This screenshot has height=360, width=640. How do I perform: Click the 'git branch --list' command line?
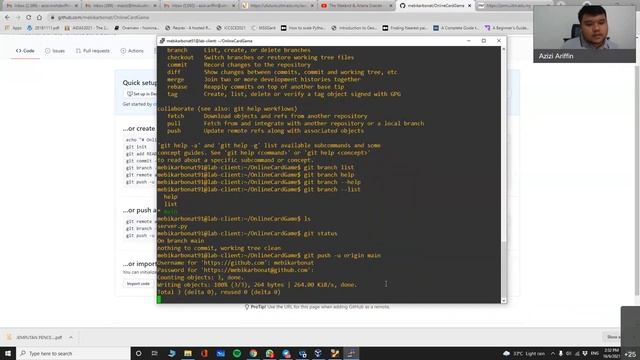click(259, 189)
